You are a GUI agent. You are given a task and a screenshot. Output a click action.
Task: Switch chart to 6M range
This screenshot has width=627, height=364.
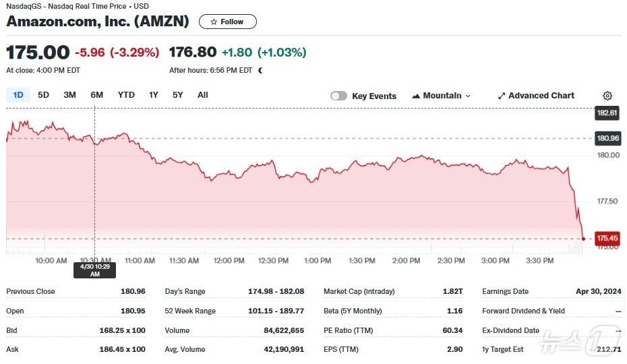click(97, 95)
